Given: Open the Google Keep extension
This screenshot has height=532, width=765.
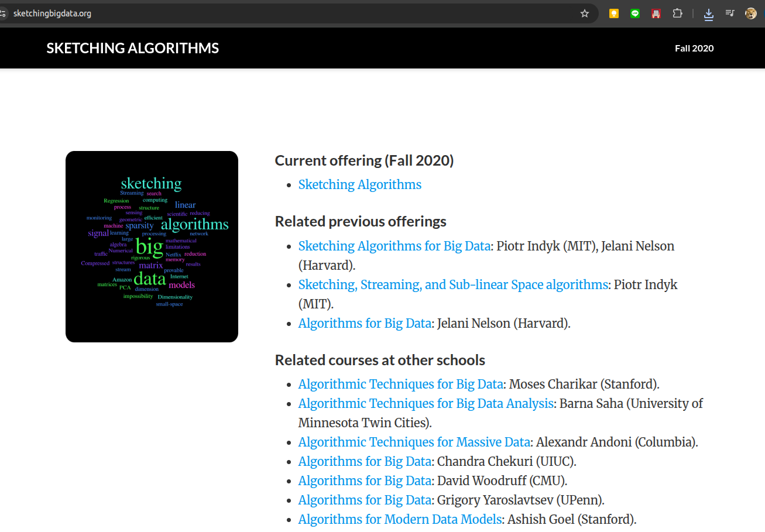Looking at the screenshot, I should [614, 13].
